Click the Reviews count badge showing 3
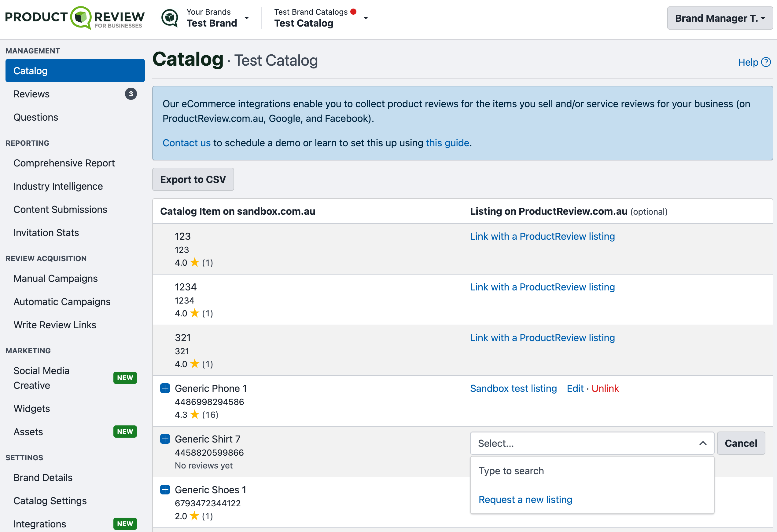 (x=131, y=94)
